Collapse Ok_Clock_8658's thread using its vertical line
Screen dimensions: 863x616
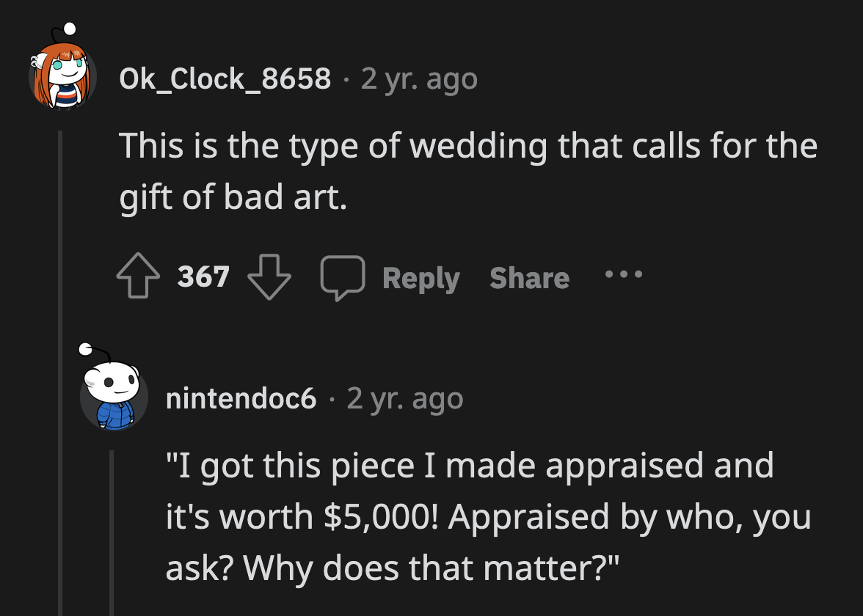[x=61, y=367]
